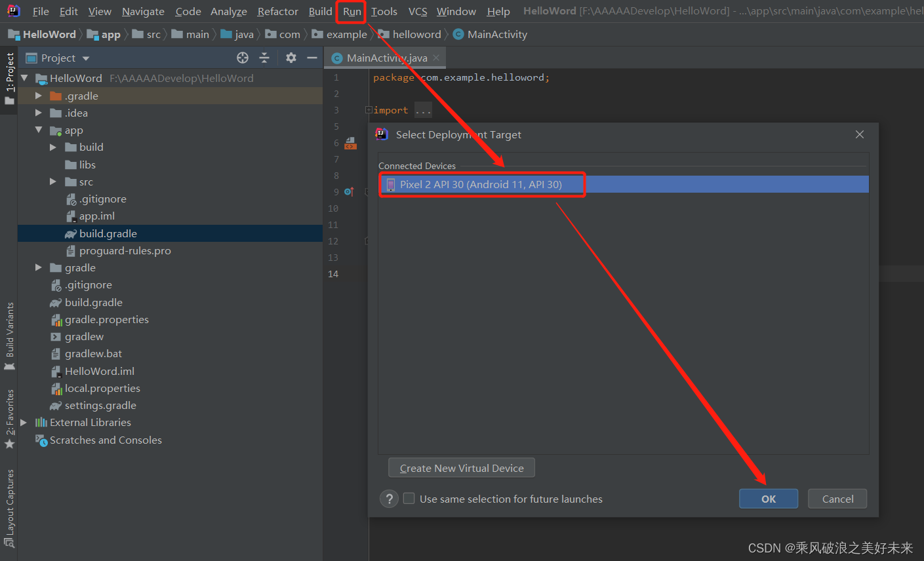Open the Analyze menu
This screenshot has height=561, width=924.
228,11
